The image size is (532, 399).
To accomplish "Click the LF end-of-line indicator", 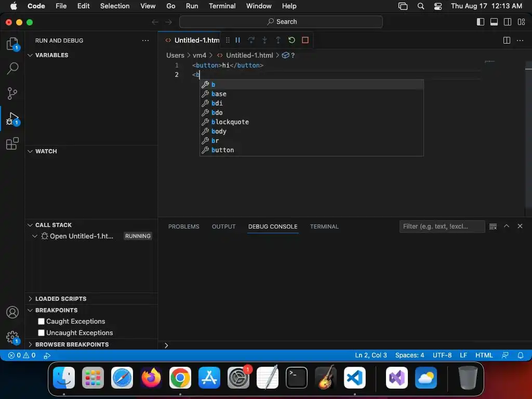I will tap(463, 355).
